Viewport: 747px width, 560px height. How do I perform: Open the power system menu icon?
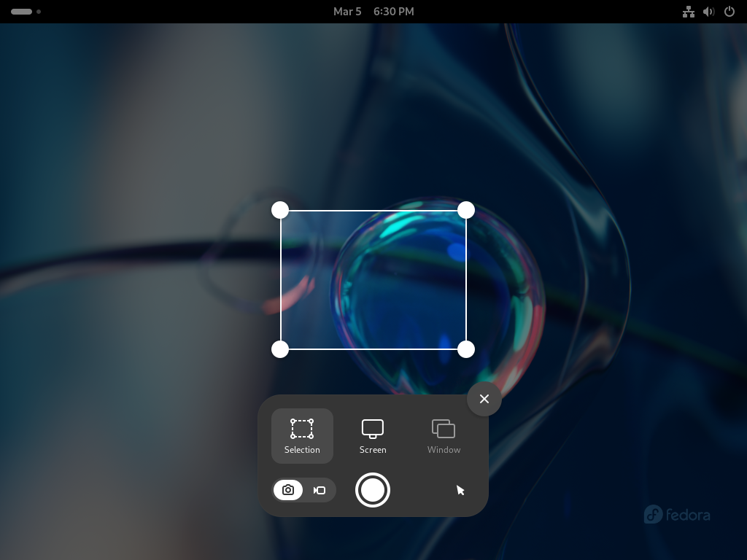(x=729, y=12)
